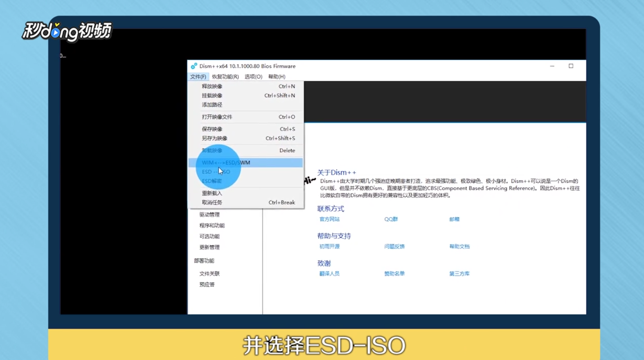
Task: Open the 文件(F) menu
Action: tap(198, 76)
